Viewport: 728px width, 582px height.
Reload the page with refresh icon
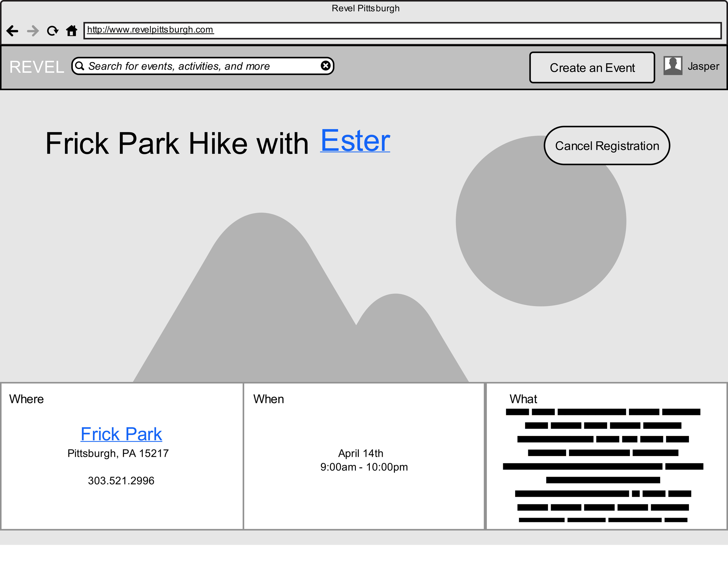click(52, 31)
